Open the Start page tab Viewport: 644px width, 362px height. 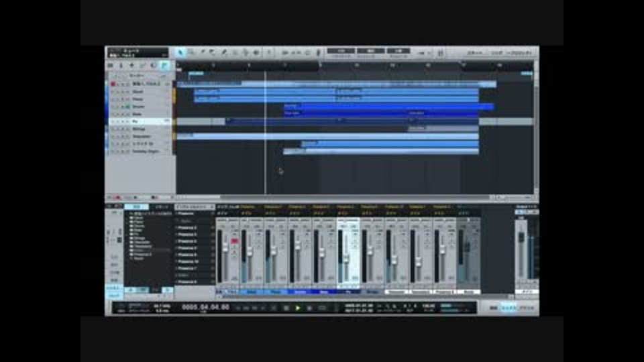(475, 53)
